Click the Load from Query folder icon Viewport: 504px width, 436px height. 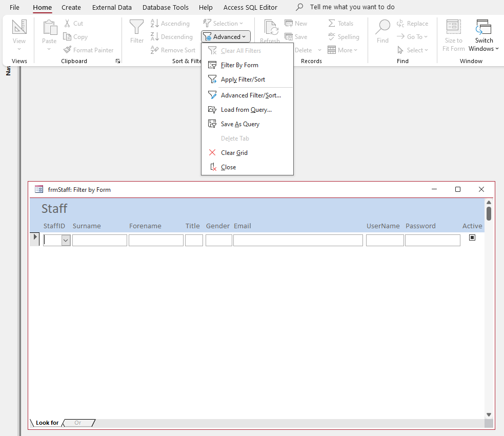click(212, 110)
